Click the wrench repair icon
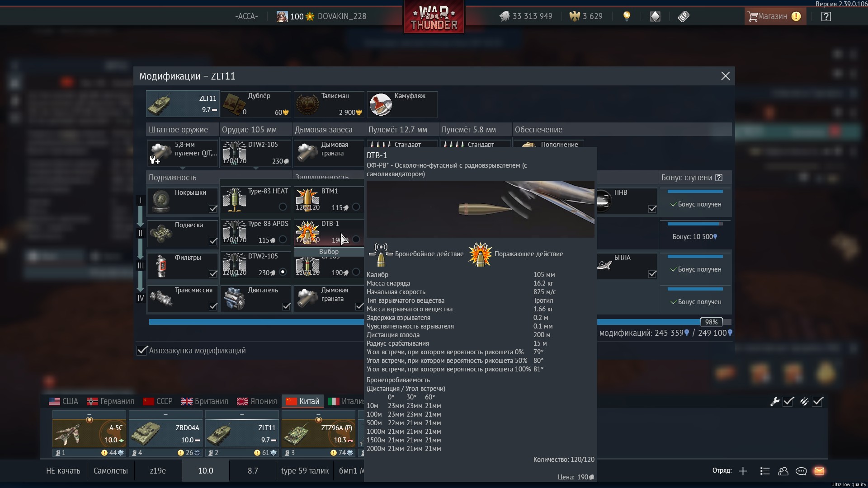The height and width of the screenshot is (488, 868). tap(775, 401)
